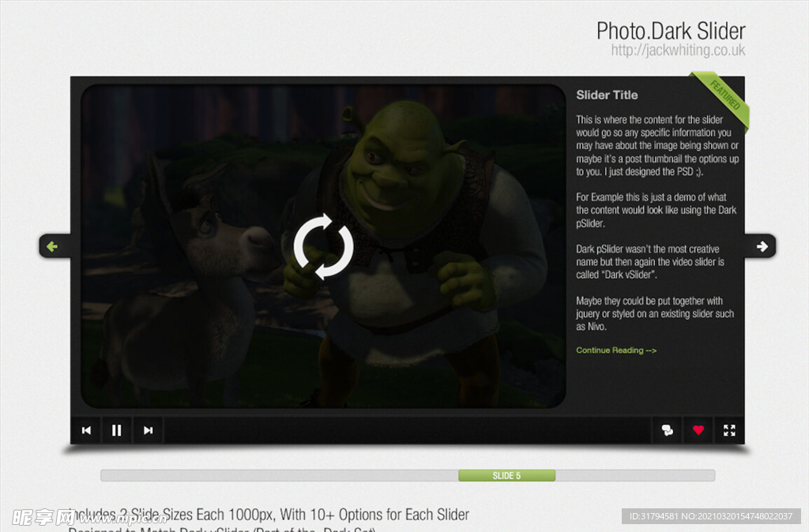Open the comments speech bubble icon
This screenshot has height=532, width=809.
[667, 430]
